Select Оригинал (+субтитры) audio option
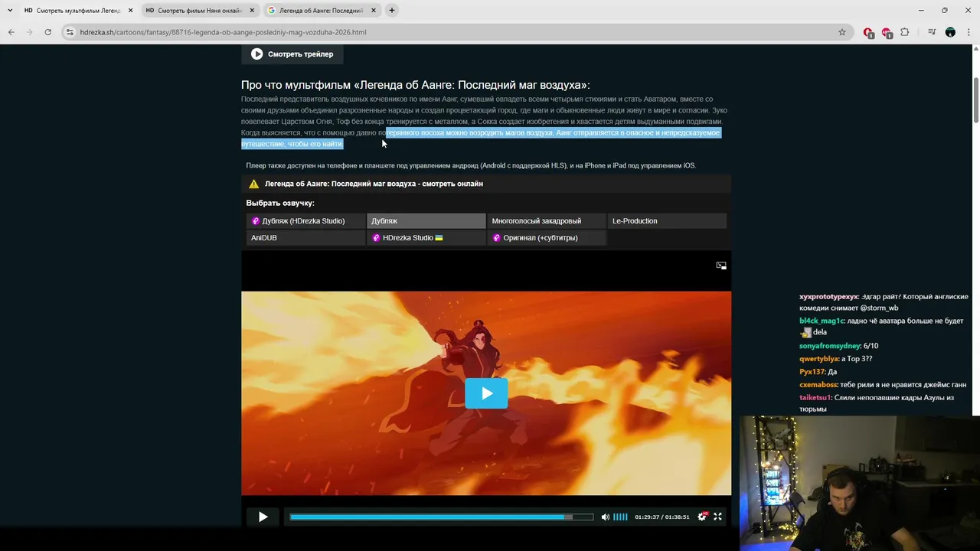Screen dimensions: 980x551 tap(547, 238)
